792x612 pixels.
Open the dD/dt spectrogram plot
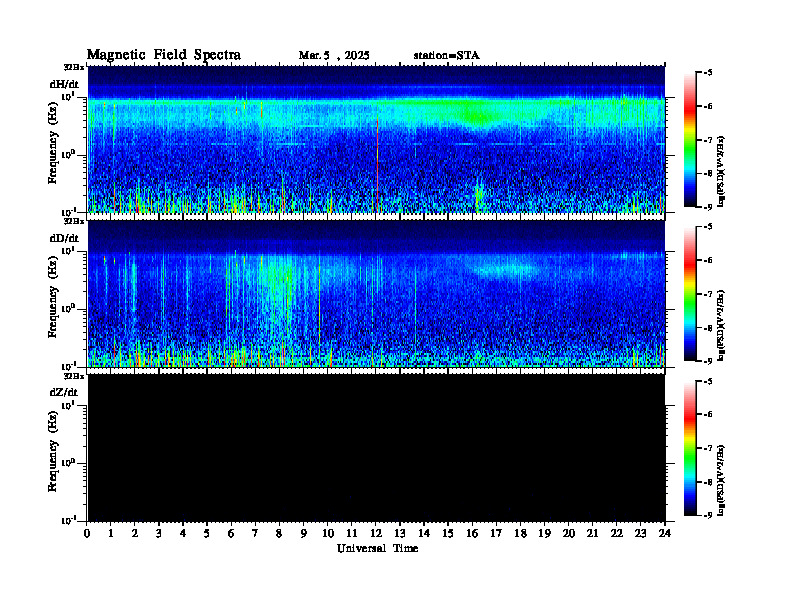[x=376, y=293]
